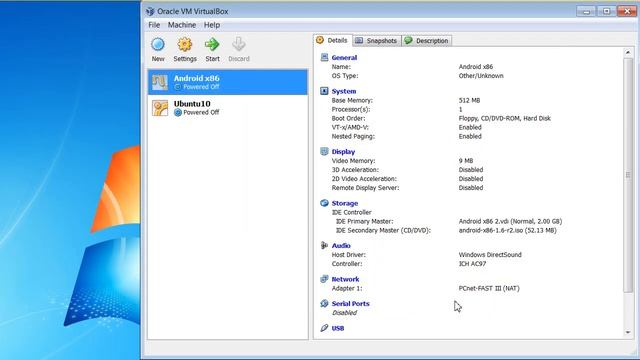Open the Network settings link
The image size is (640, 360).
click(345, 279)
